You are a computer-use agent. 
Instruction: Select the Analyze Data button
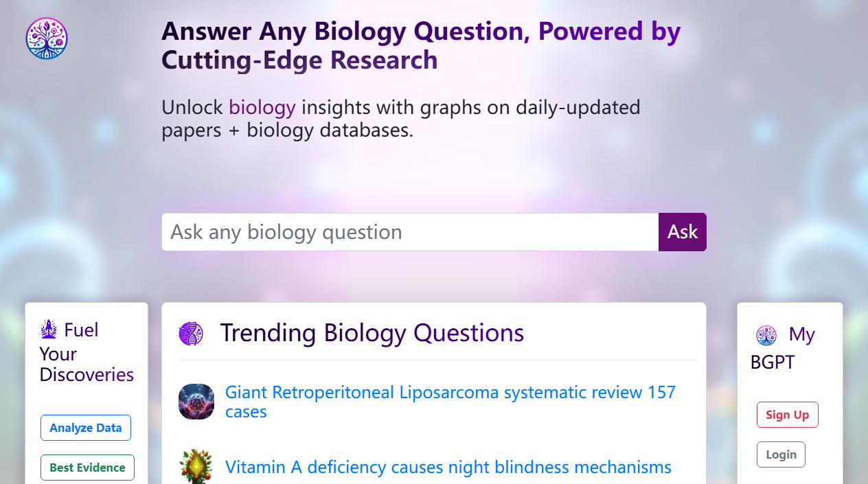click(85, 427)
